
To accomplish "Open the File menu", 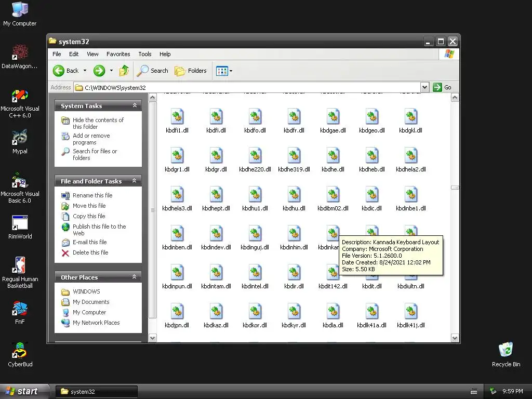I will [x=57, y=54].
